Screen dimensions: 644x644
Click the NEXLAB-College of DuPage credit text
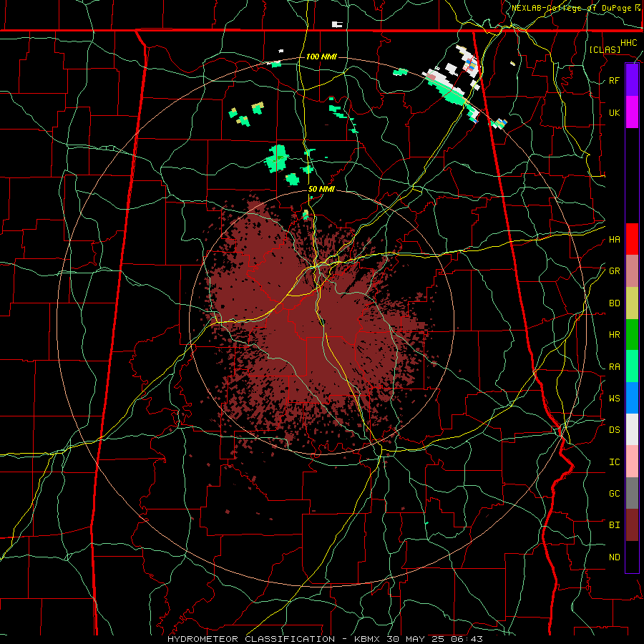[x=573, y=8]
